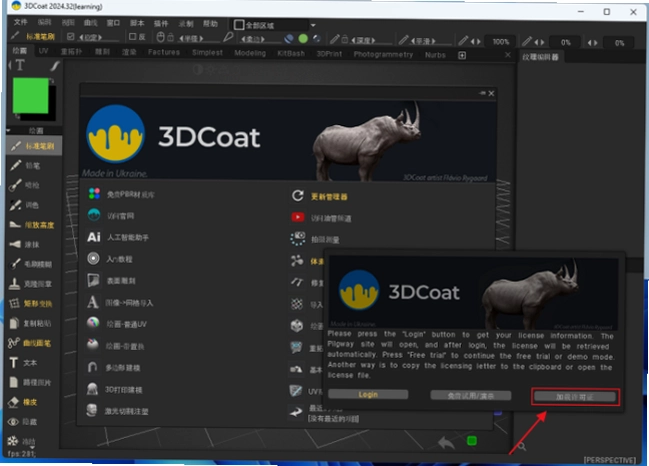Add a new workspace tab with plus icon
The height and width of the screenshot is (466, 649).
[x=462, y=55]
